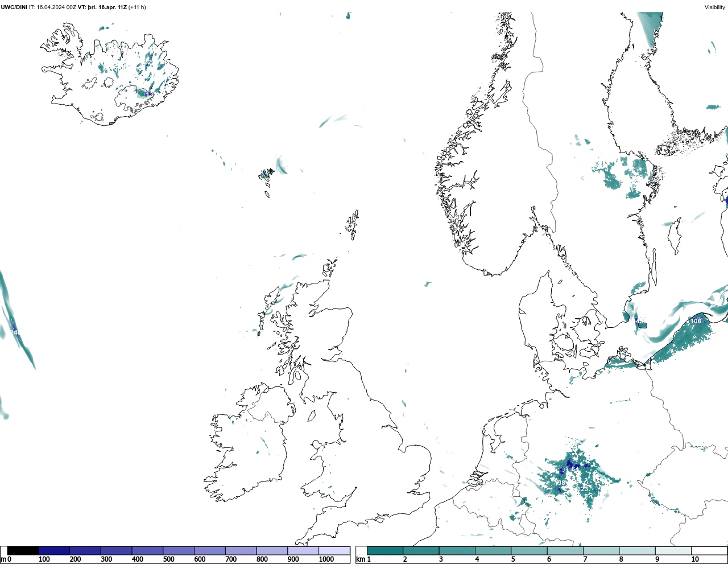Click the '64' visibility value over Germany
The width and height of the screenshot is (728, 564).
pyautogui.click(x=575, y=469)
